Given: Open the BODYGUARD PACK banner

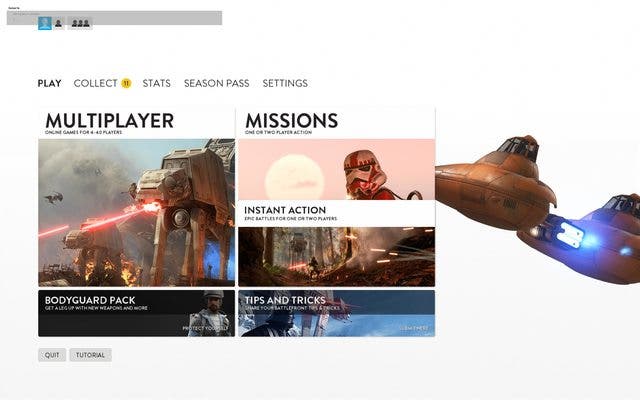Looking at the screenshot, I should (136, 313).
